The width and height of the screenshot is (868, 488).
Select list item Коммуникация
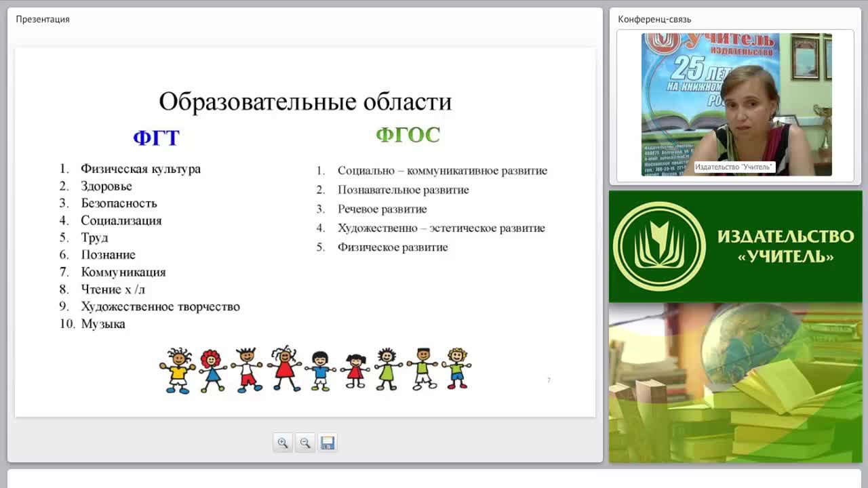pyautogui.click(x=123, y=272)
